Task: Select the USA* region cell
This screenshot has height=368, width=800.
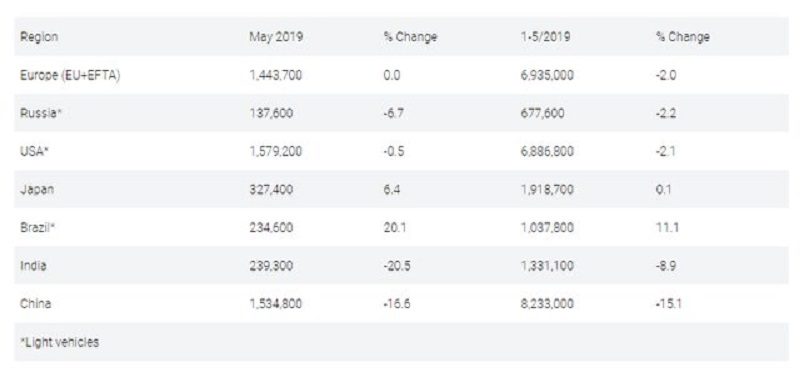Action: (34, 152)
